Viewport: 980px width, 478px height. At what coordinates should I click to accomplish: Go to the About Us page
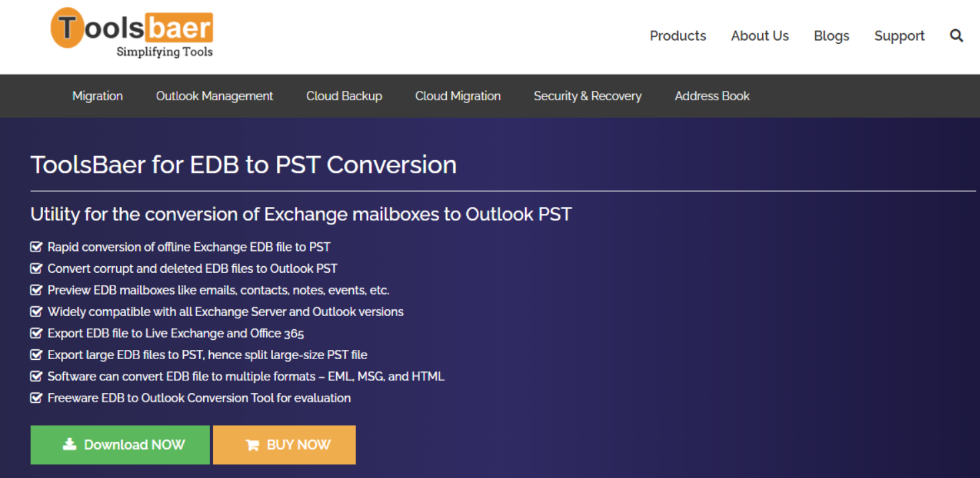(760, 36)
